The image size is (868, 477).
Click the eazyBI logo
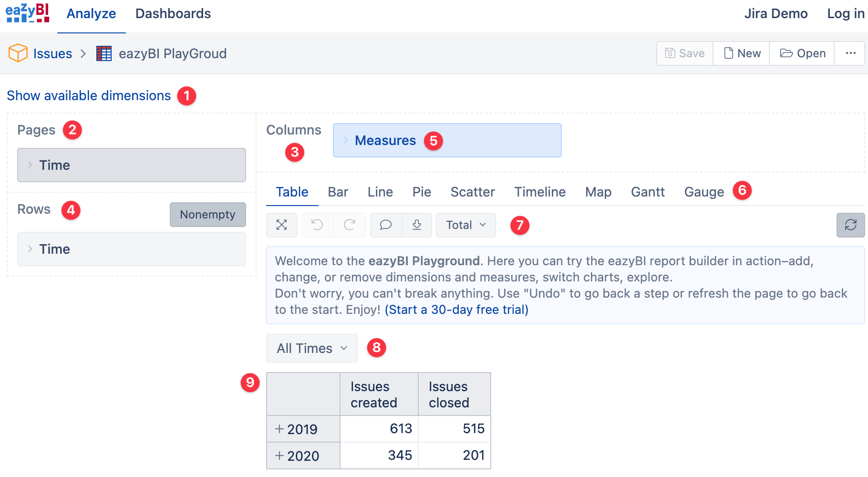coord(28,13)
